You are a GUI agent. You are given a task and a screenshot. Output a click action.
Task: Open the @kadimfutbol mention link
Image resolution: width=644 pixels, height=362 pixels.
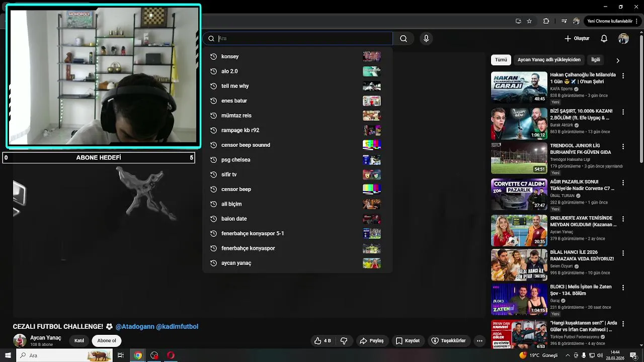(x=177, y=327)
